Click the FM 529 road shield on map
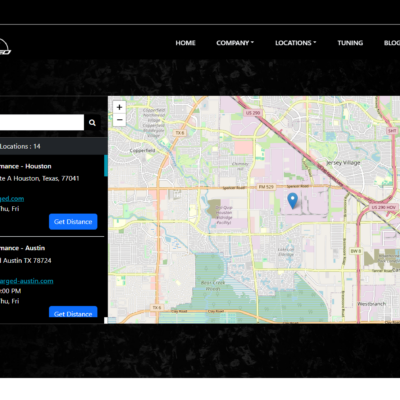400x400 pixels. coord(266,187)
